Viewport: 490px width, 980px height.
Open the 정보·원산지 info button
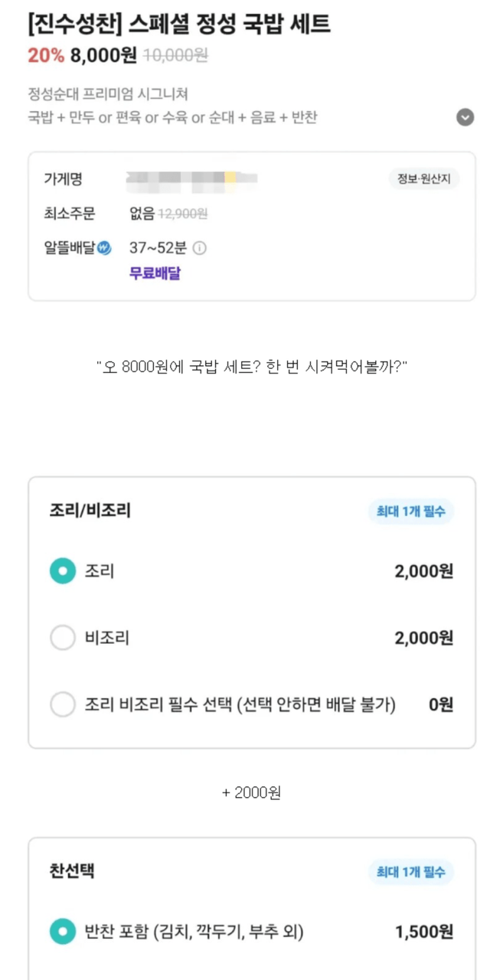(x=423, y=179)
